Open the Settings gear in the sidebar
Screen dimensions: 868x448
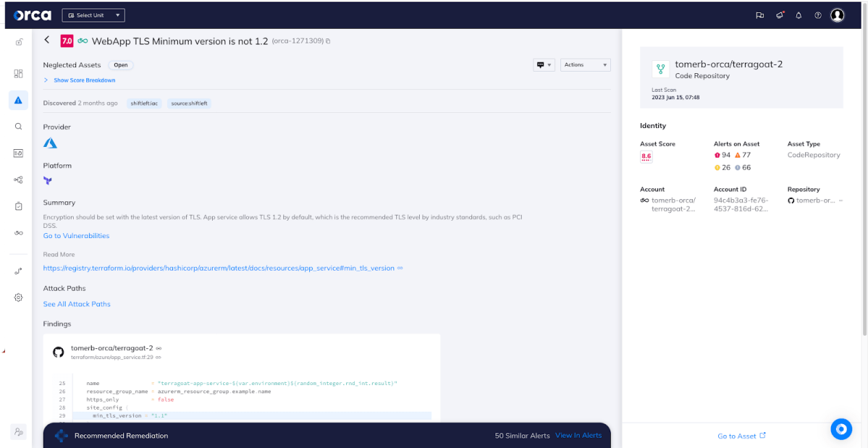(18, 297)
